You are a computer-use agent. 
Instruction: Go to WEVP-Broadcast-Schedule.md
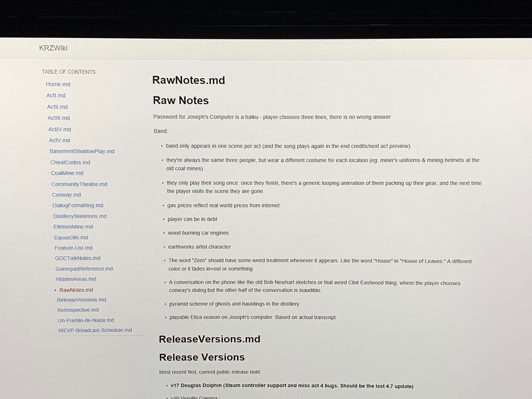[95, 330]
